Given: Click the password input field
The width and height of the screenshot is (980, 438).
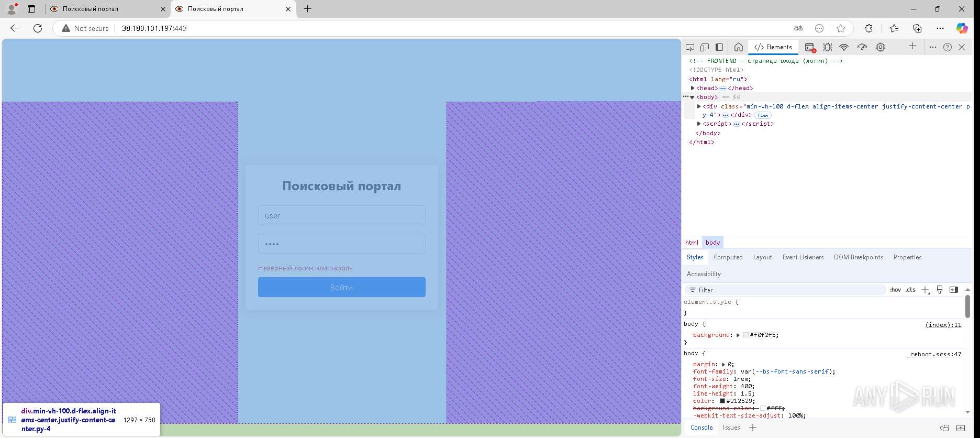Looking at the screenshot, I should (x=341, y=244).
